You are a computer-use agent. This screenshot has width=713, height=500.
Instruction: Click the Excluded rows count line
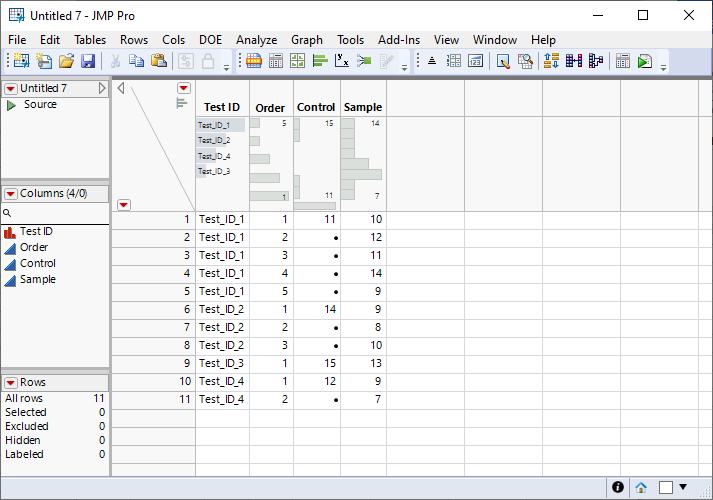pyautogui.click(x=55, y=426)
